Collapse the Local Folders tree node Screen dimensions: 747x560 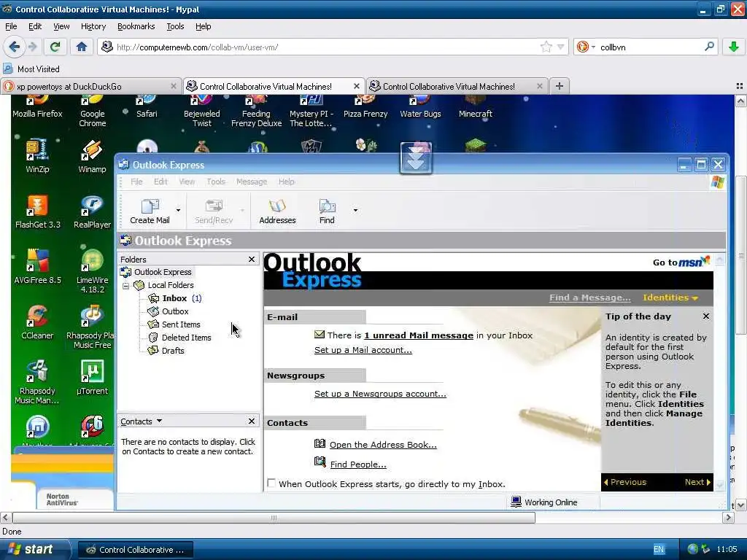[125, 286]
